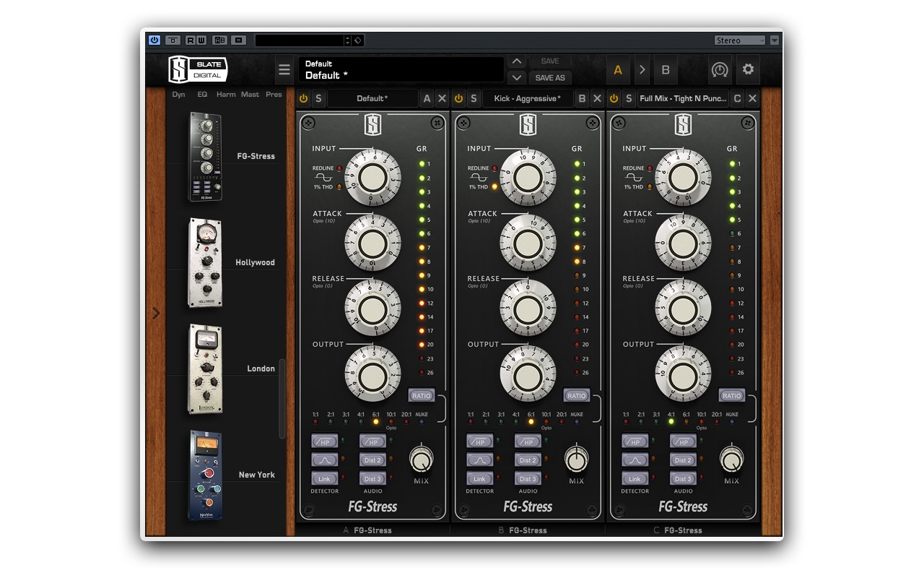
Task: Toggle the Detector Link button on module C
Action: click(635, 478)
